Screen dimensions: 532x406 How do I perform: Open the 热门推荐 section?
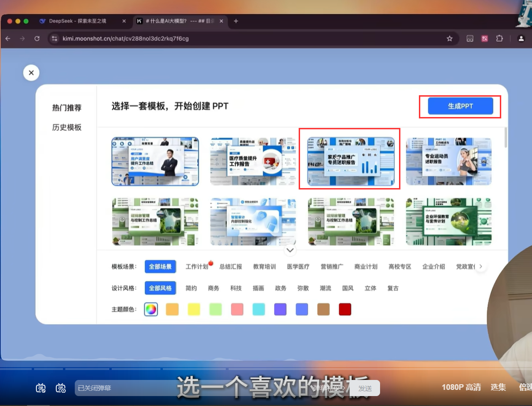[x=66, y=108]
